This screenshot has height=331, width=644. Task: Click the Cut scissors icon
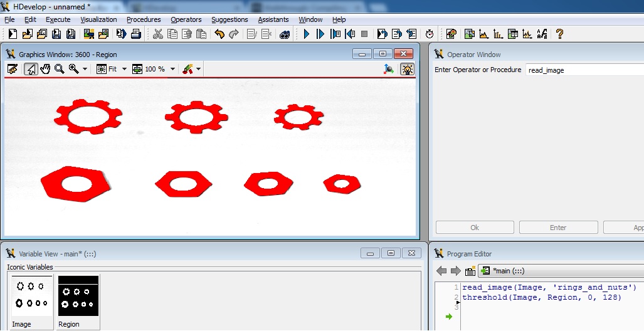(x=158, y=34)
